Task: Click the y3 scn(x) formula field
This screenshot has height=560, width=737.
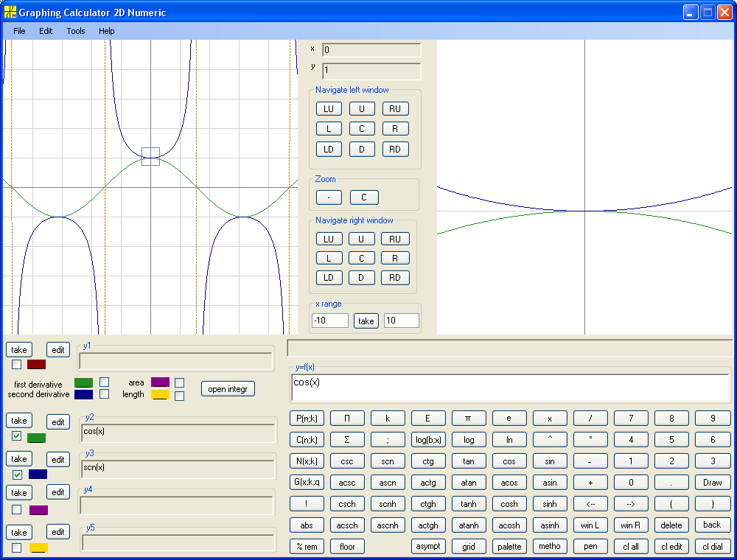Action: coord(178,469)
